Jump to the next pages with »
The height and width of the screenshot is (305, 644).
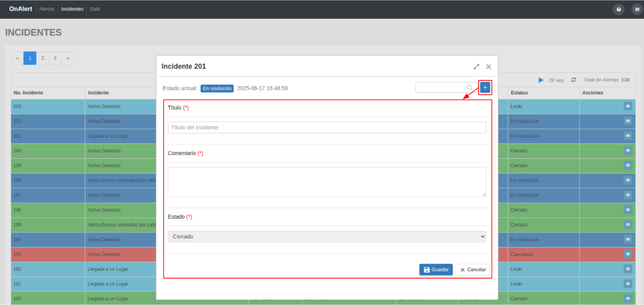pyautogui.click(x=68, y=58)
